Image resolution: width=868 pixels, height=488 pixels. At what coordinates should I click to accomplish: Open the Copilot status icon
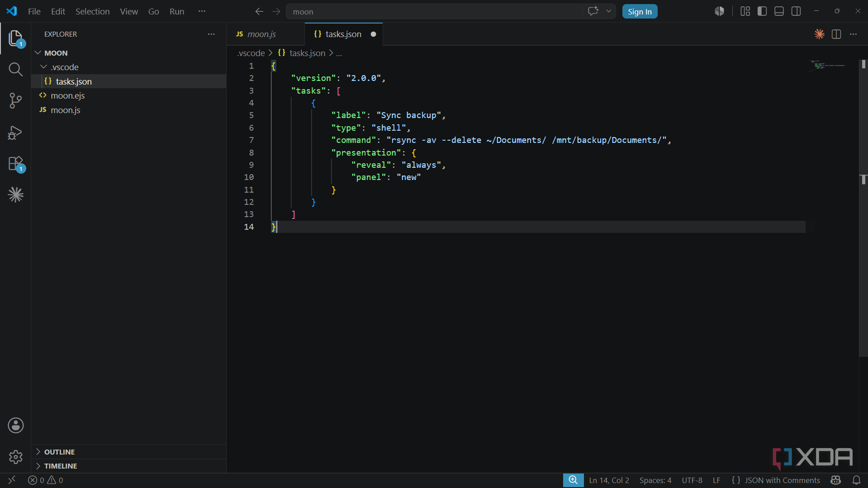click(835, 480)
